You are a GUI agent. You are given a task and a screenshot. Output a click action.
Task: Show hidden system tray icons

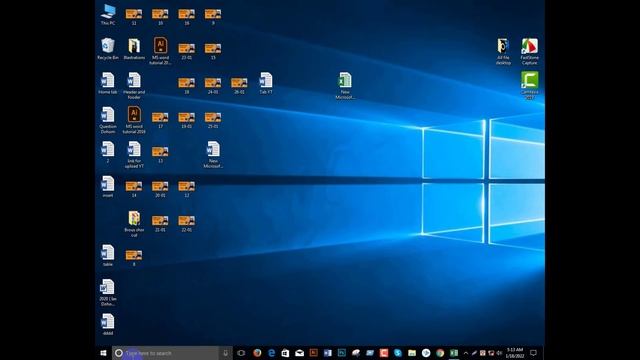point(466,353)
